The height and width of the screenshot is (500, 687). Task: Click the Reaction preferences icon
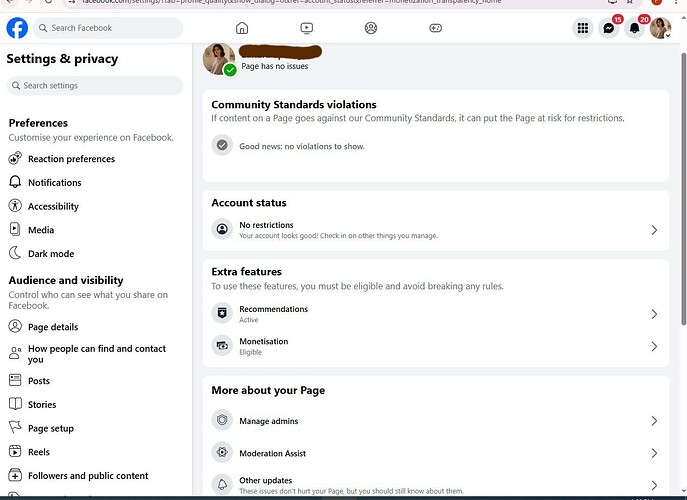15,158
